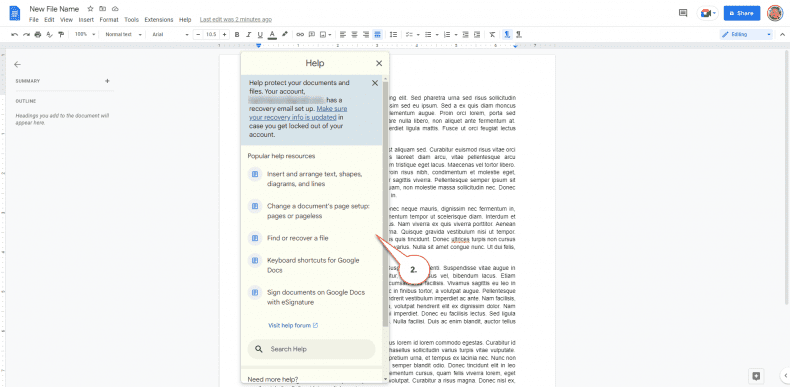The height and width of the screenshot is (387, 790).
Task: Open the comment history icon
Action: point(683,13)
